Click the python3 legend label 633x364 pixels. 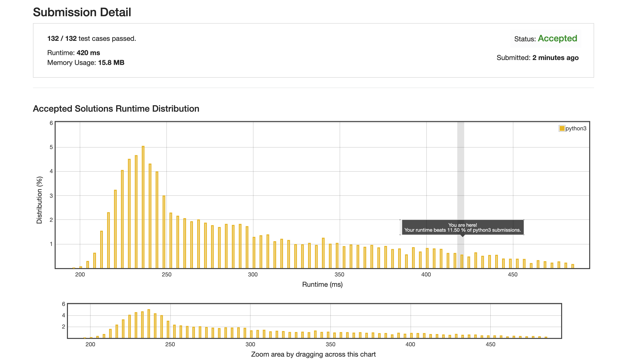(575, 128)
